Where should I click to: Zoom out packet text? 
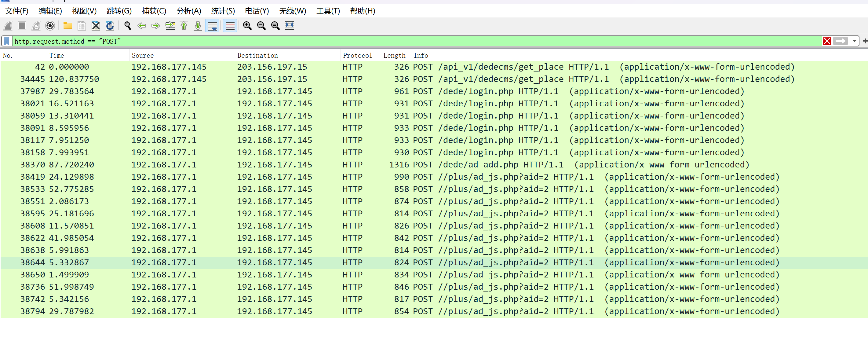click(261, 26)
